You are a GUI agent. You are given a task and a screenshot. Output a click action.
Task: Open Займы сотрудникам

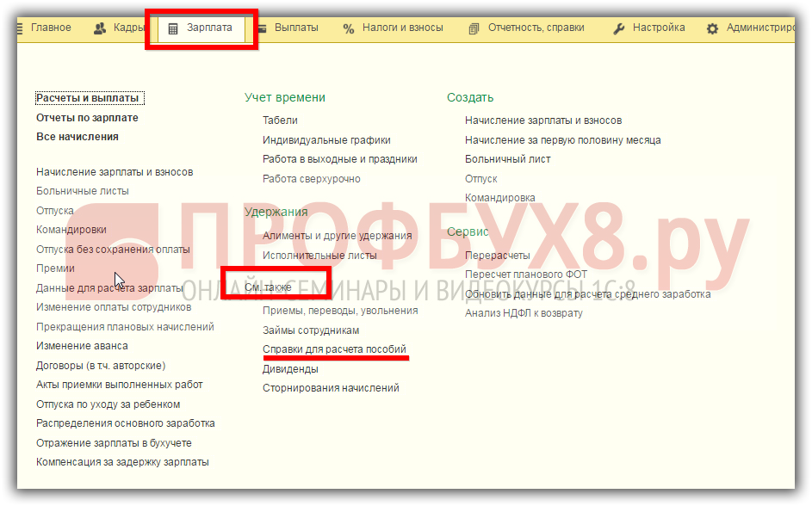click(x=311, y=330)
